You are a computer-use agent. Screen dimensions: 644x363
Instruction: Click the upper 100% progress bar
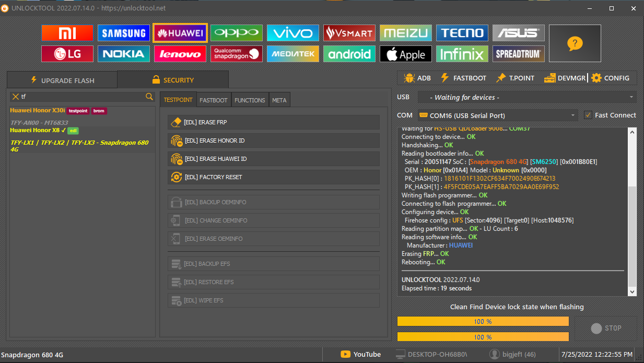point(483,321)
